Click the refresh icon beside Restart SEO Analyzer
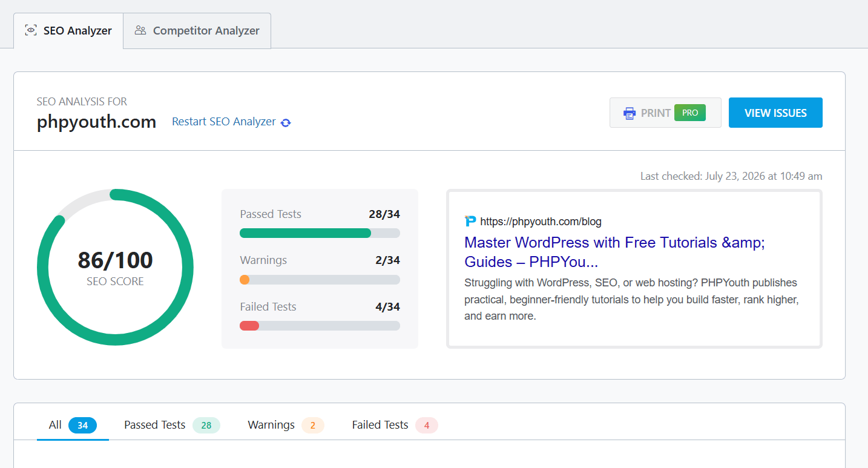The height and width of the screenshot is (468, 868). click(286, 122)
